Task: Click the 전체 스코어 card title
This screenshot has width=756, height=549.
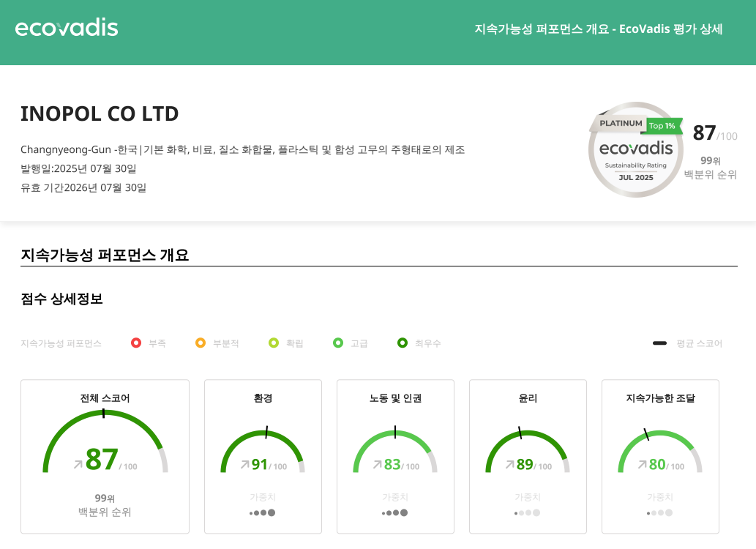Action: 105,398
